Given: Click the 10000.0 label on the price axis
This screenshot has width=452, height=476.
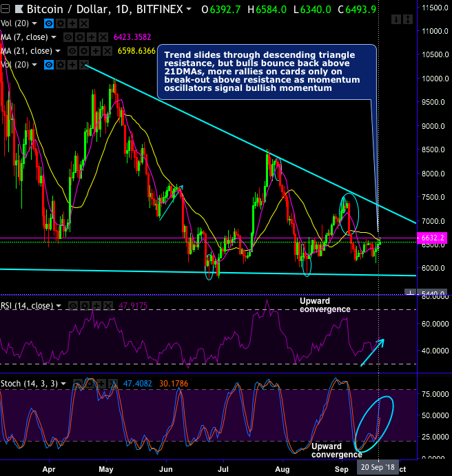Looking at the screenshot, I should [435, 79].
